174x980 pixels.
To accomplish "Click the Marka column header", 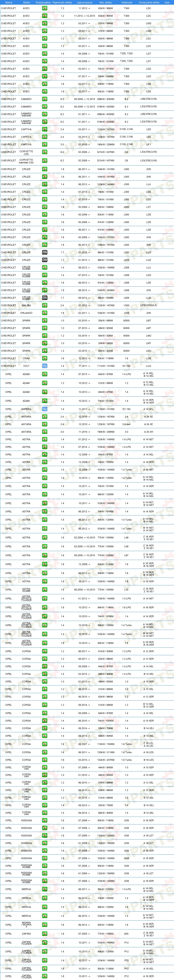I will [8, 2].
